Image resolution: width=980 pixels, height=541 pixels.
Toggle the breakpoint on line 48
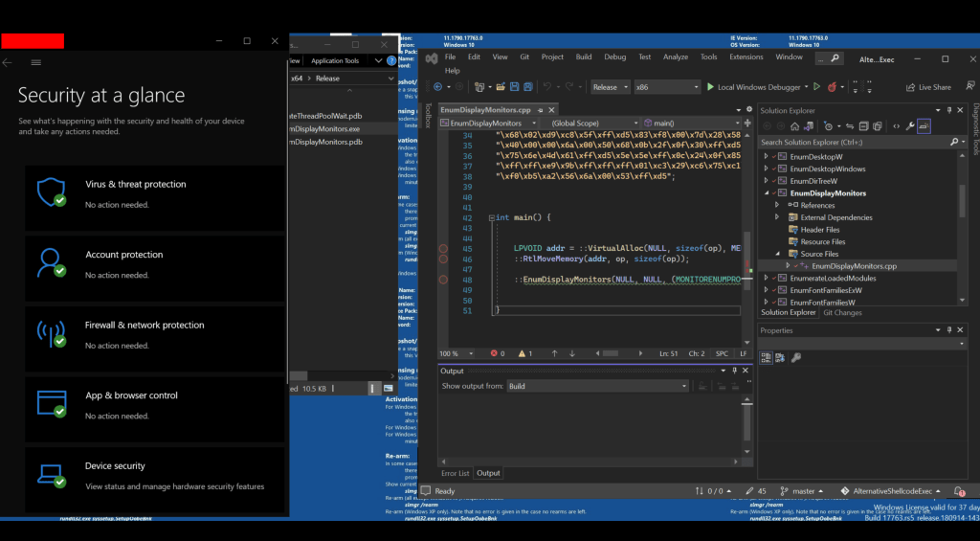pyautogui.click(x=443, y=280)
